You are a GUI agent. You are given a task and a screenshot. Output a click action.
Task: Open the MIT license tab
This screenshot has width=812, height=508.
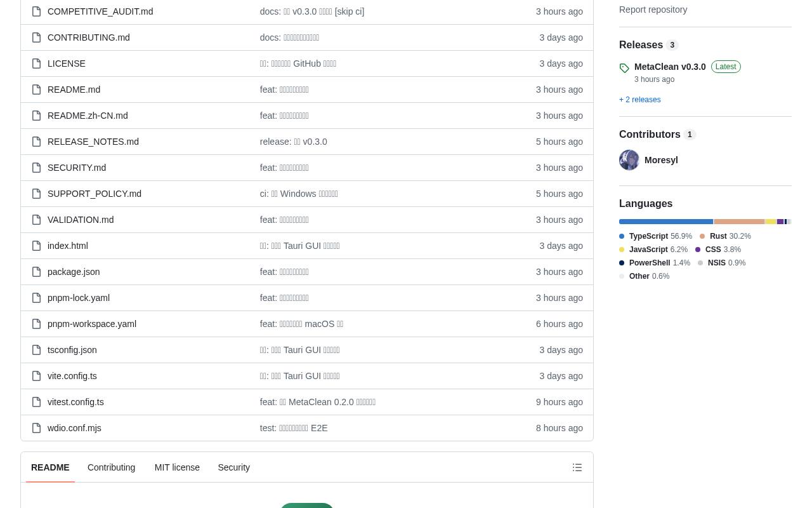(x=177, y=467)
